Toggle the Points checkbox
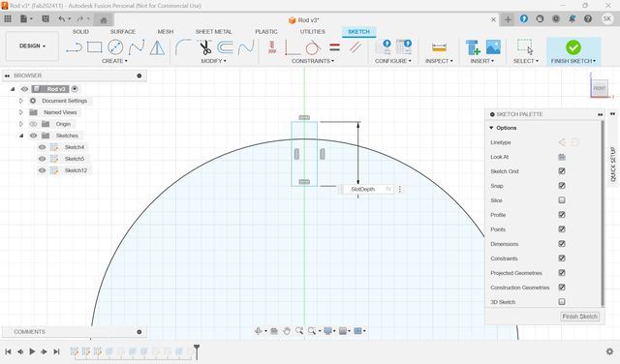 [x=562, y=229]
